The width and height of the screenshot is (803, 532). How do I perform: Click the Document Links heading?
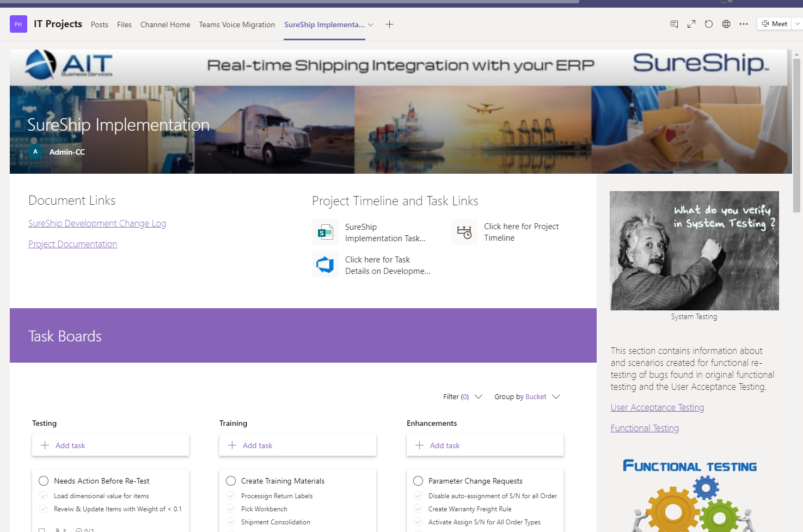click(x=72, y=200)
